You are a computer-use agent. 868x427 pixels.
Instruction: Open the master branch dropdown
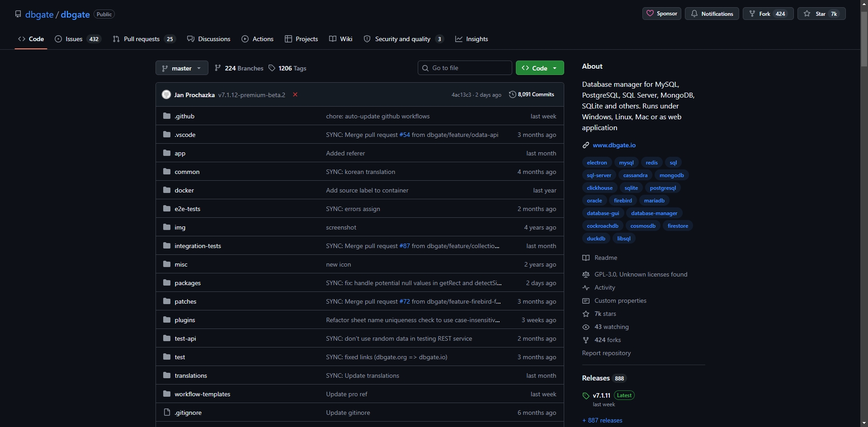point(182,68)
